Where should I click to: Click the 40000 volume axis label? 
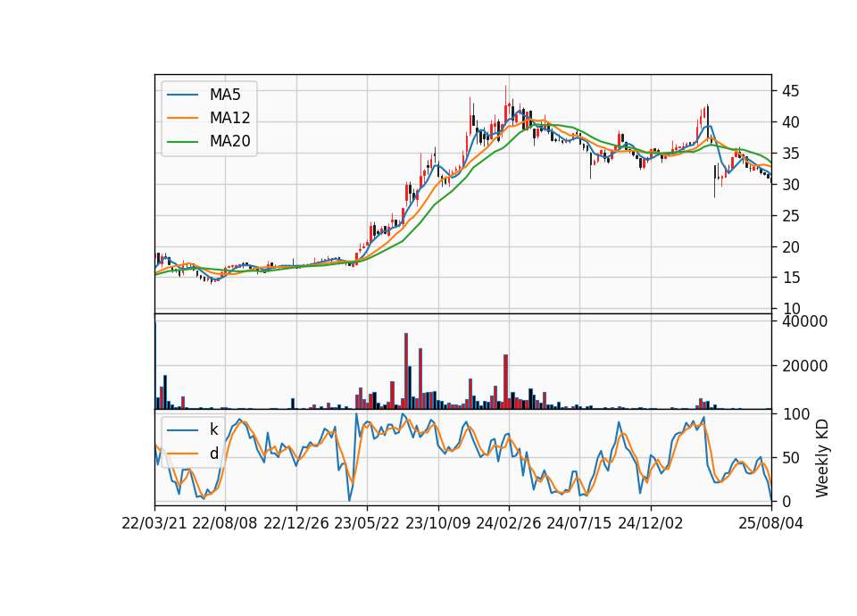coord(804,321)
